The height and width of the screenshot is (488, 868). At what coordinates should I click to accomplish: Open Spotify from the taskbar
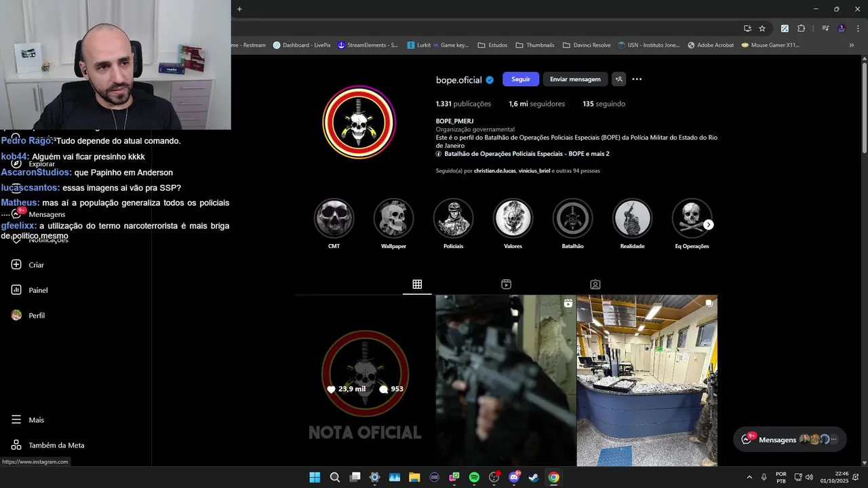tap(474, 477)
